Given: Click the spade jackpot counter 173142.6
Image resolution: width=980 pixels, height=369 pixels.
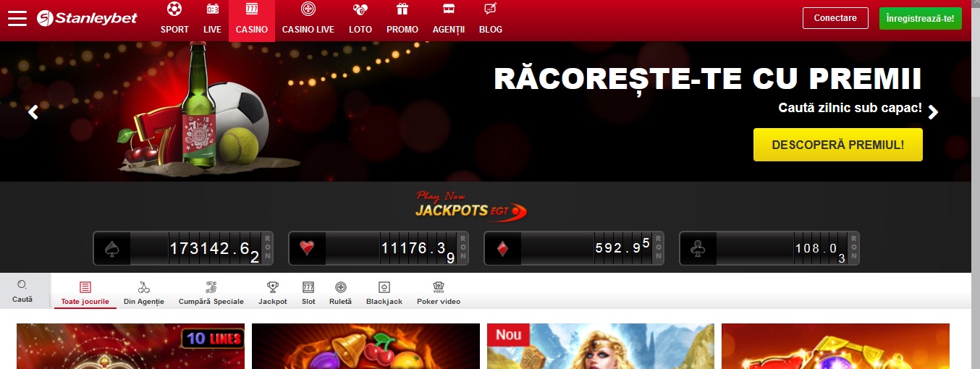Looking at the screenshot, I should pyautogui.click(x=184, y=248).
